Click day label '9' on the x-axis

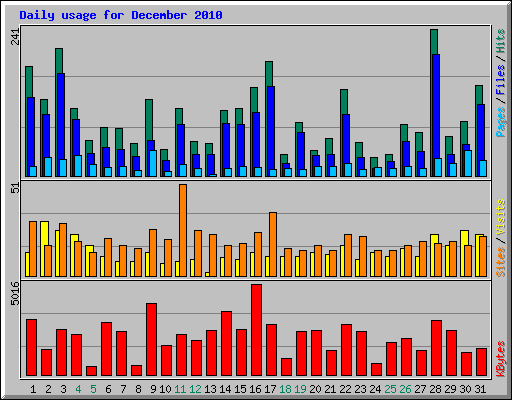point(153,389)
